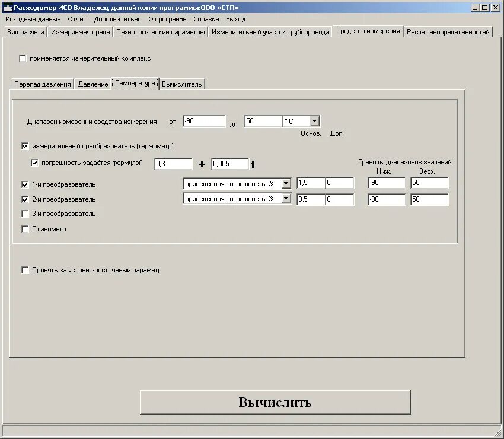The height and width of the screenshot is (439, 504).
Task: Minimize the Расходомер ИСО window
Action: click(x=476, y=7)
